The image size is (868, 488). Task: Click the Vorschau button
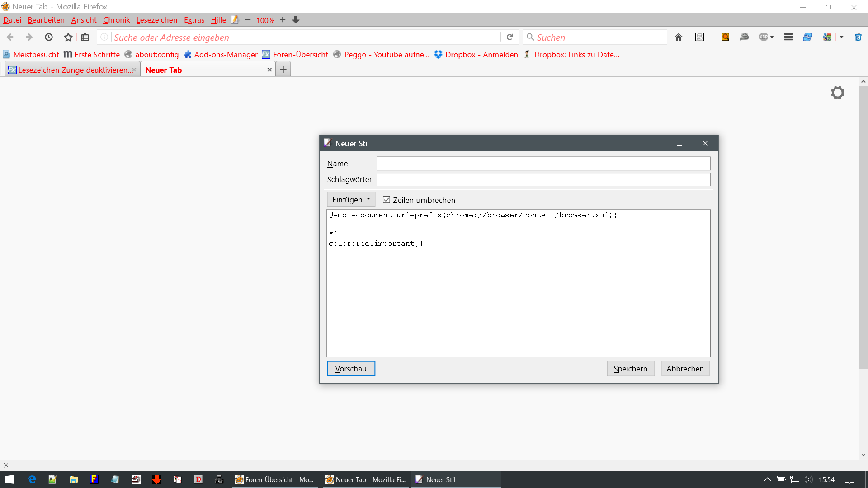pos(351,369)
